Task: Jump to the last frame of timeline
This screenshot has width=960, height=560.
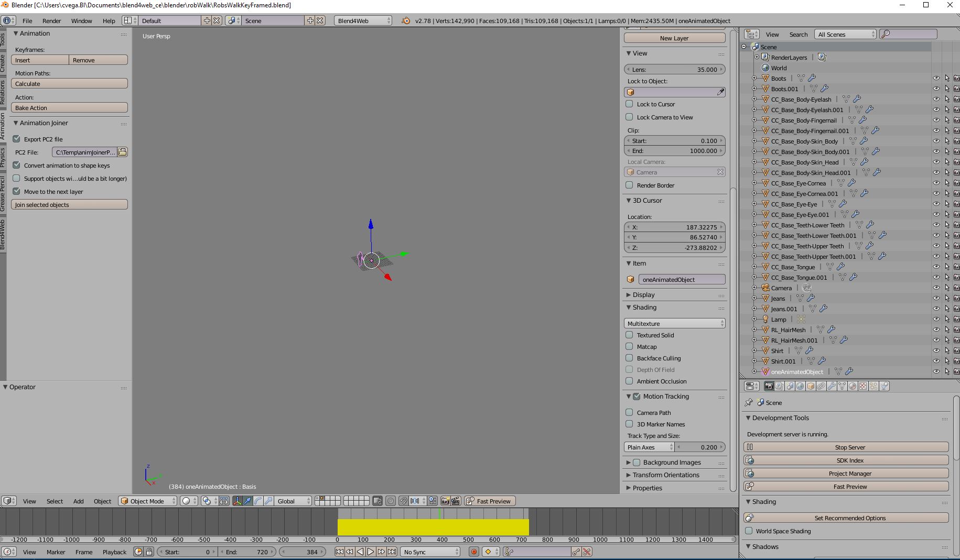Action: [392, 552]
